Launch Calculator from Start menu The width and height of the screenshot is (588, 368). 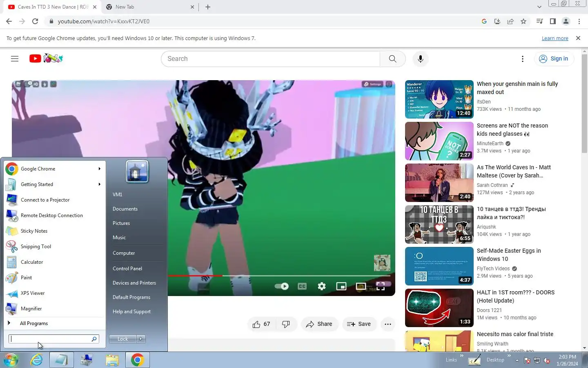pyautogui.click(x=54, y=262)
